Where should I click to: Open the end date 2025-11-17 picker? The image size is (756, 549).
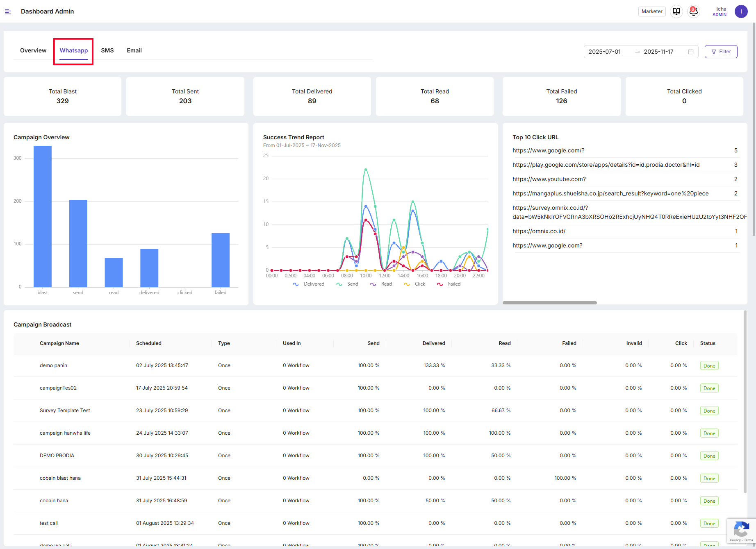point(658,52)
